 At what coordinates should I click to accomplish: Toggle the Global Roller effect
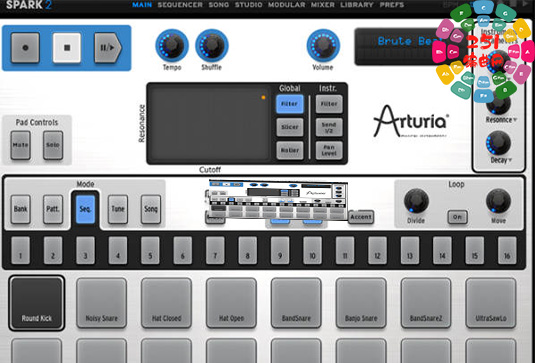pyautogui.click(x=290, y=150)
